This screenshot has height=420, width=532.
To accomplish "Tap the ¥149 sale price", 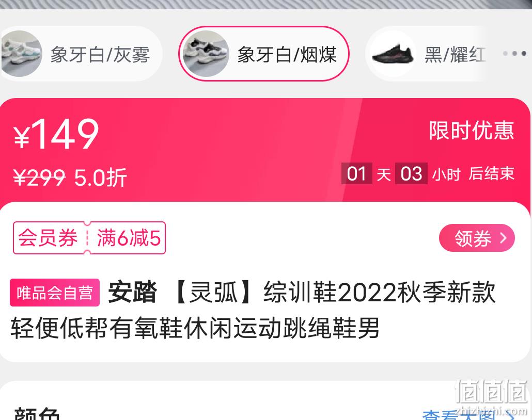I will pos(56,134).
